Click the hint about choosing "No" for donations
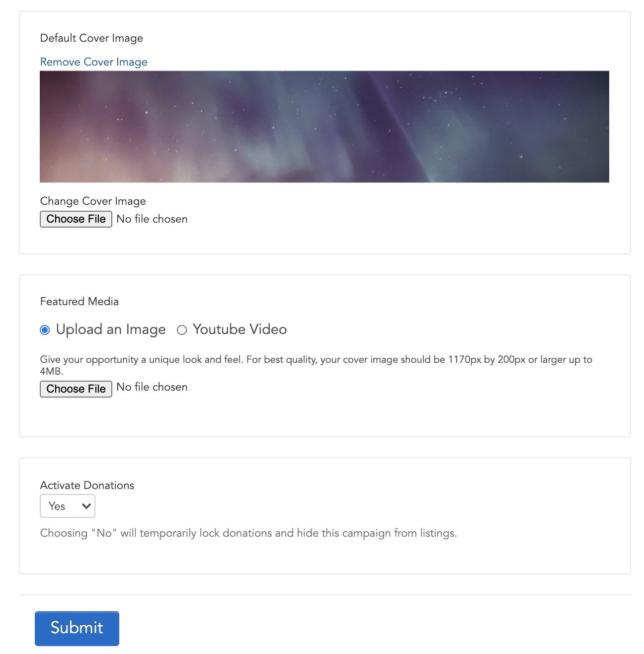The image size is (644, 654). (248, 533)
